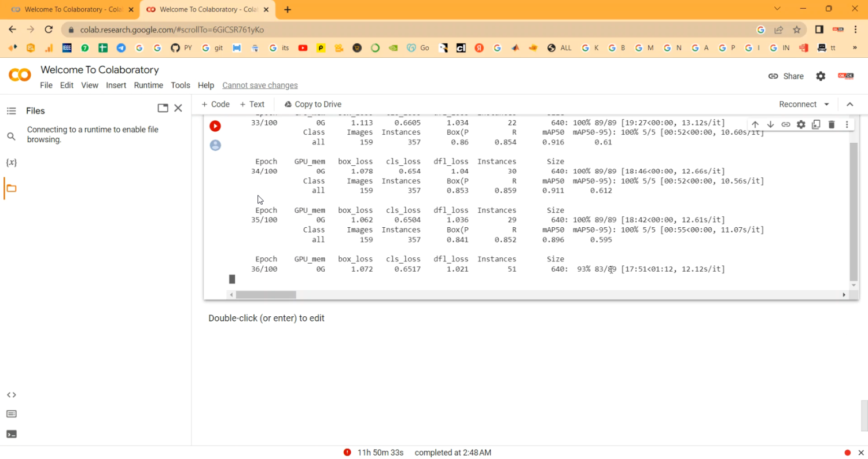Collapse the header with chevron toggle

click(849, 105)
